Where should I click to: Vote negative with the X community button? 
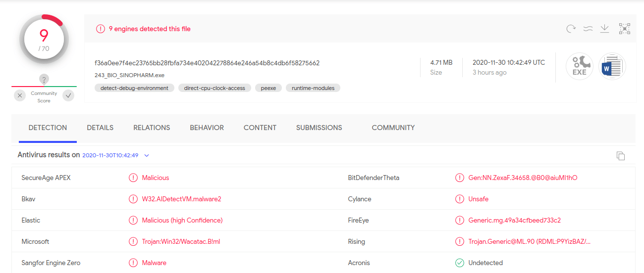[20, 96]
